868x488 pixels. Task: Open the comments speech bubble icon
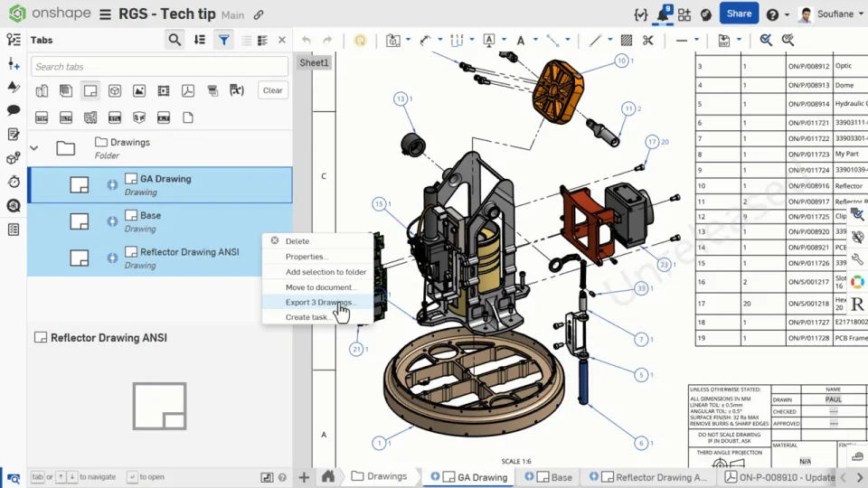pyautogui.click(x=14, y=110)
